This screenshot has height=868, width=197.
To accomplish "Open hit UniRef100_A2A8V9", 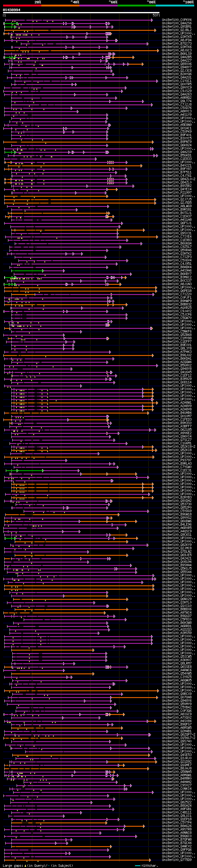I will point(177,406).
